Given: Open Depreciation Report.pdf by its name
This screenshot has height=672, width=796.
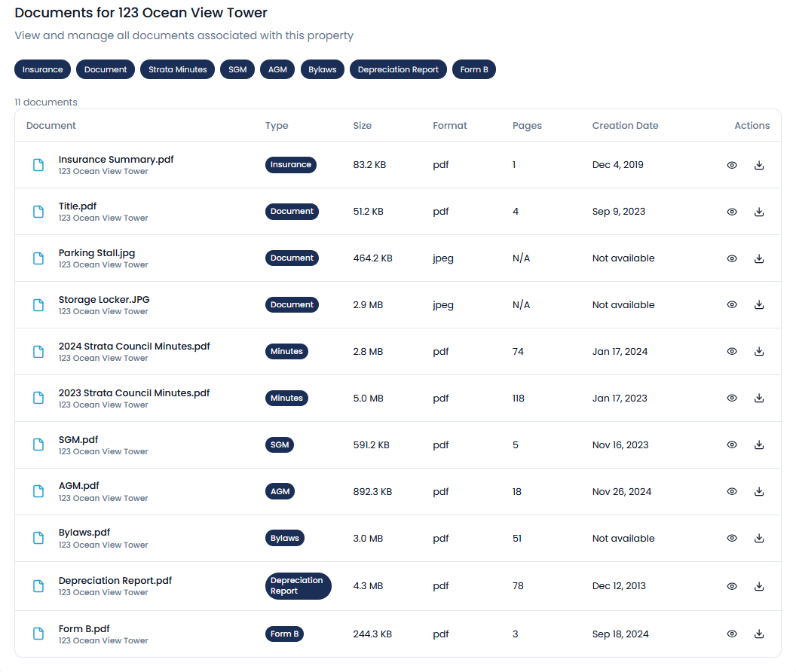Looking at the screenshot, I should coord(115,580).
